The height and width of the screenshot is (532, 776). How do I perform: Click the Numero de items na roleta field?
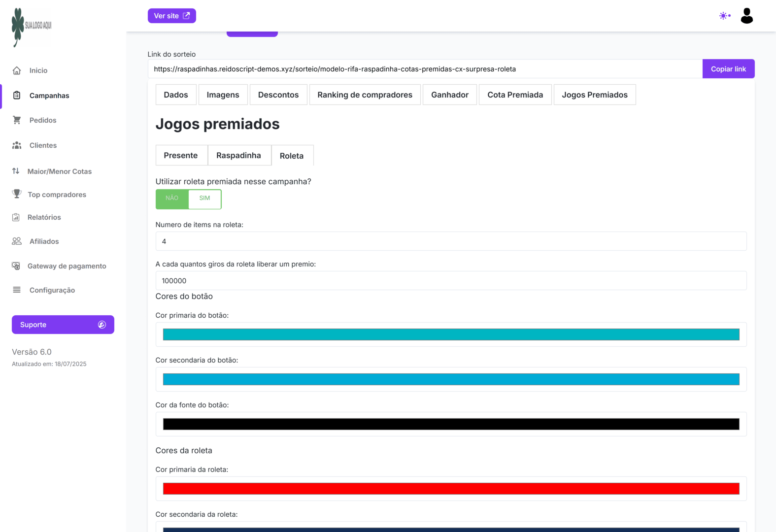(451, 241)
